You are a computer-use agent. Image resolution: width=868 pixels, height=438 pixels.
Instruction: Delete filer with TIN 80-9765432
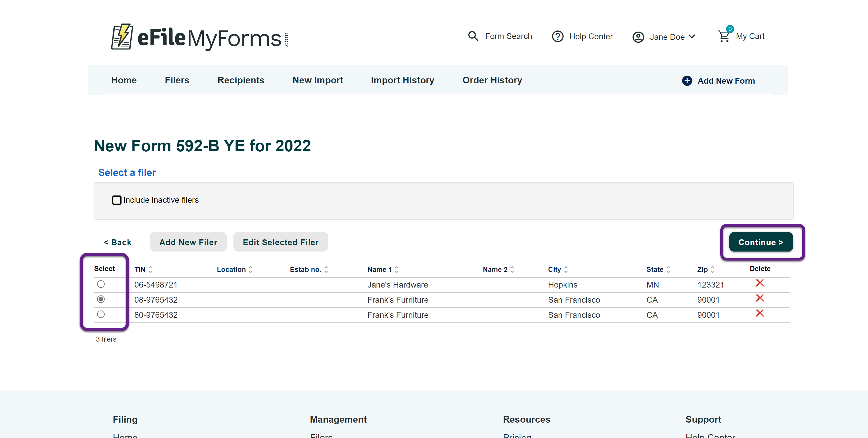pos(759,313)
